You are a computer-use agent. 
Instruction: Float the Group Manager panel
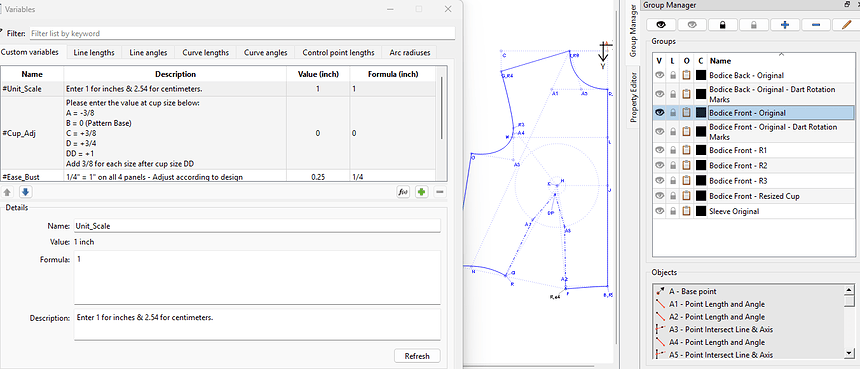847,5
